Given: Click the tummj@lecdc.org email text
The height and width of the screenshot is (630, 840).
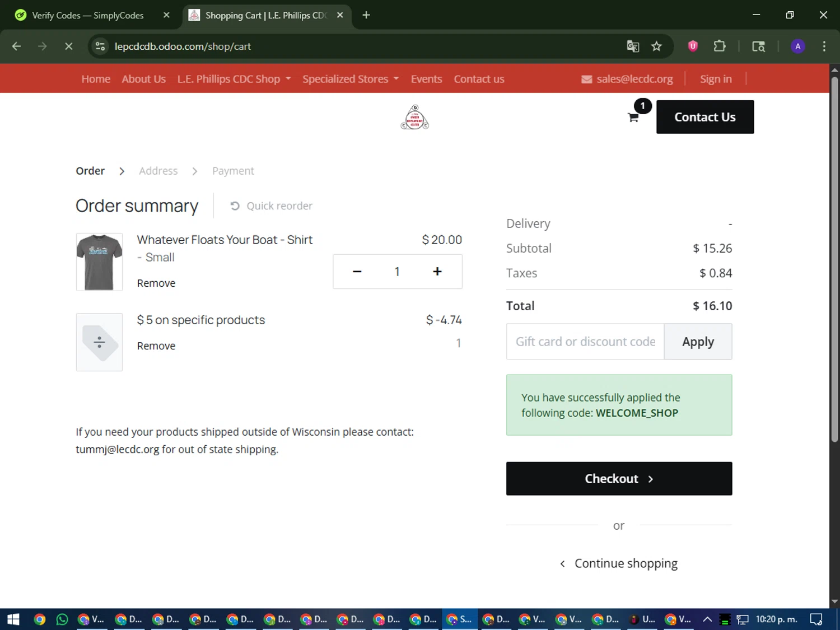Looking at the screenshot, I should [118, 449].
